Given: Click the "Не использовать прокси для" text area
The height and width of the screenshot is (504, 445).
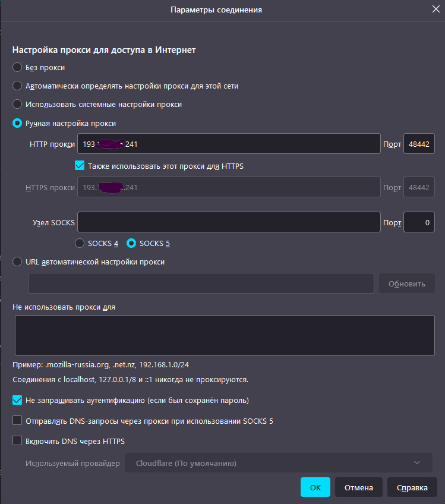Looking at the screenshot, I should (x=225, y=335).
